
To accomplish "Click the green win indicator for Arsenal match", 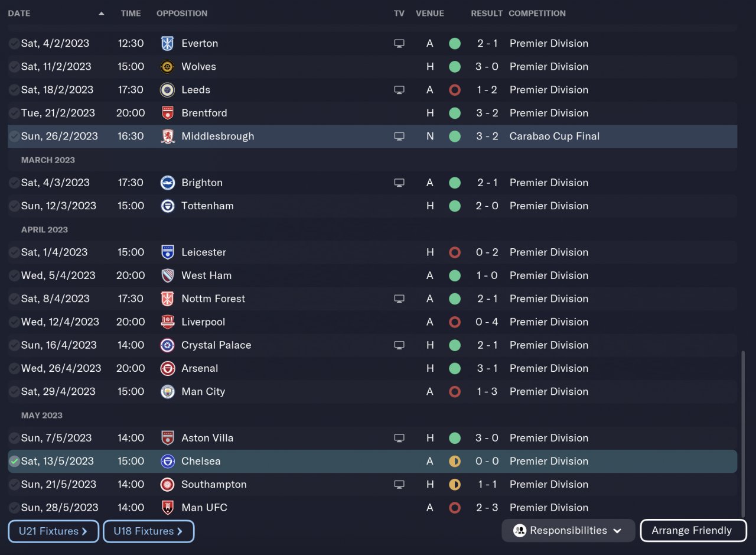I will [454, 368].
